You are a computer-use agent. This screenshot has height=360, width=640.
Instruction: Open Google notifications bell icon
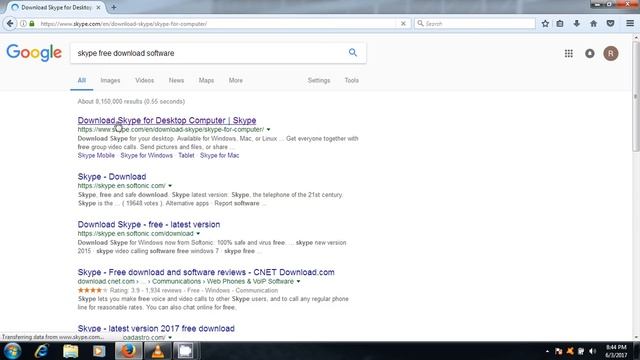[x=590, y=53]
